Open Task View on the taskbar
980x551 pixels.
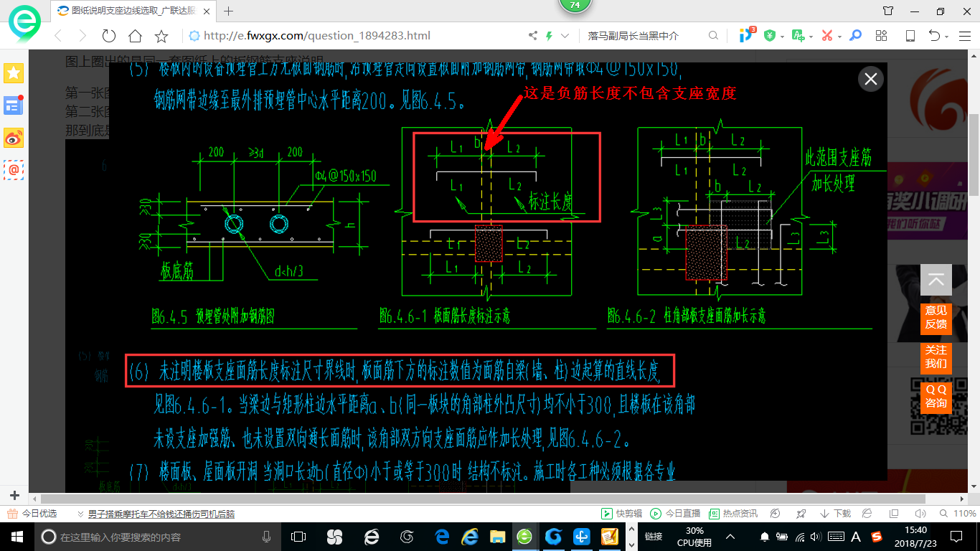[298, 537]
